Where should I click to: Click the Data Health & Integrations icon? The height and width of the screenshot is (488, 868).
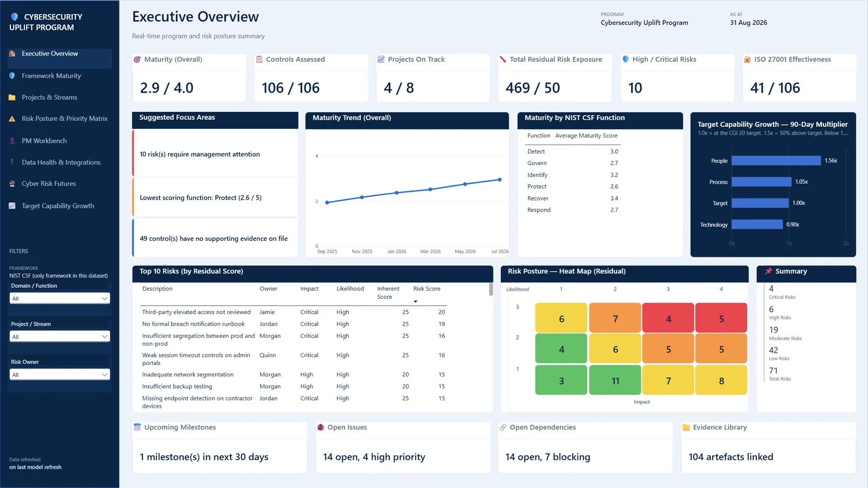[12, 162]
